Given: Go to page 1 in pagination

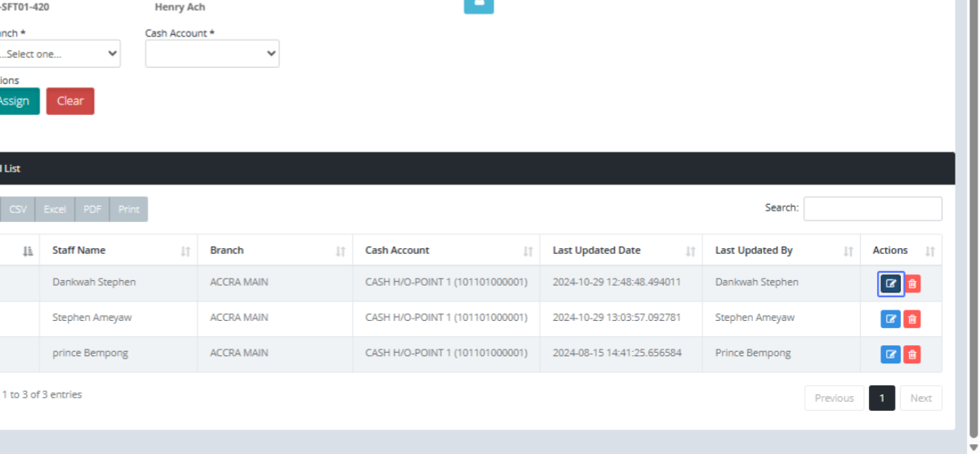Looking at the screenshot, I should pyautogui.click(x=882, y=398).
